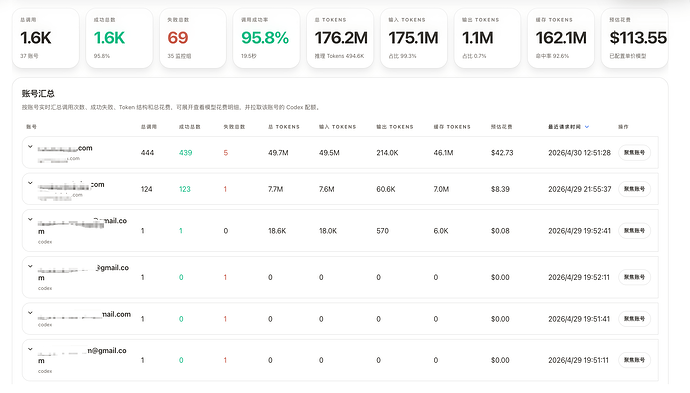
Task: Select the 1.1M output tokens card
Action: 487,38
